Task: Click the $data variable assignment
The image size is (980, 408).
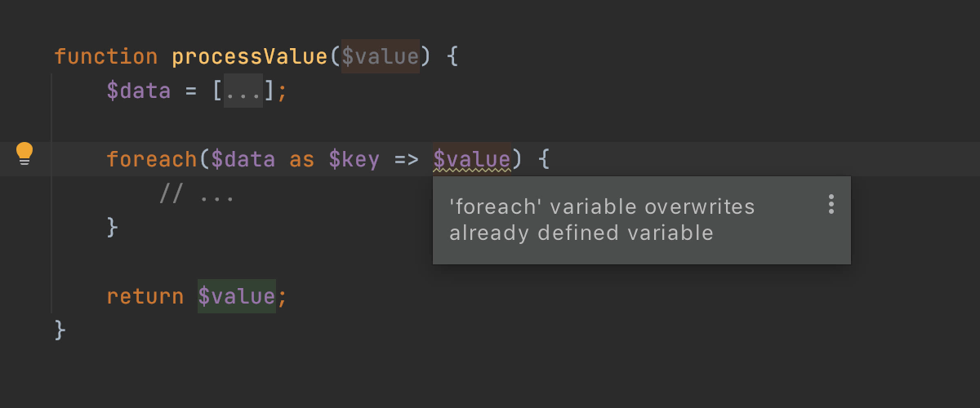Action: click(139, 91)
